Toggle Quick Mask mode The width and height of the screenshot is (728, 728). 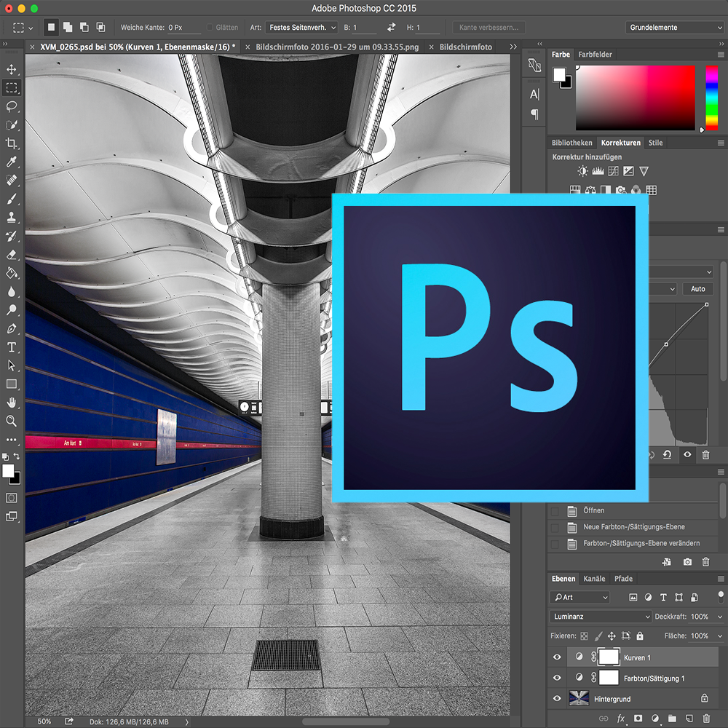tap(11, 498)
